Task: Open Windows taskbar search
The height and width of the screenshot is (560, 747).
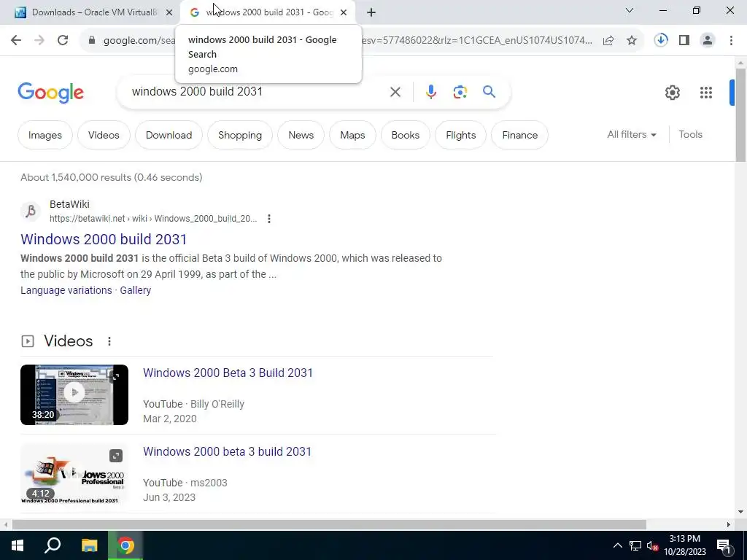Action: (x=53, y=545)
